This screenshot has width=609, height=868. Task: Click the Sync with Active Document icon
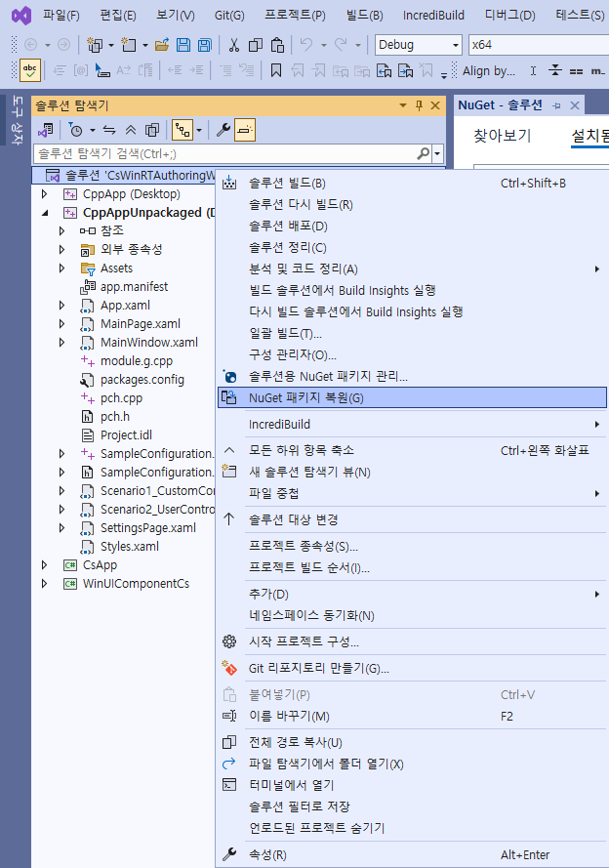coord(109,130)
